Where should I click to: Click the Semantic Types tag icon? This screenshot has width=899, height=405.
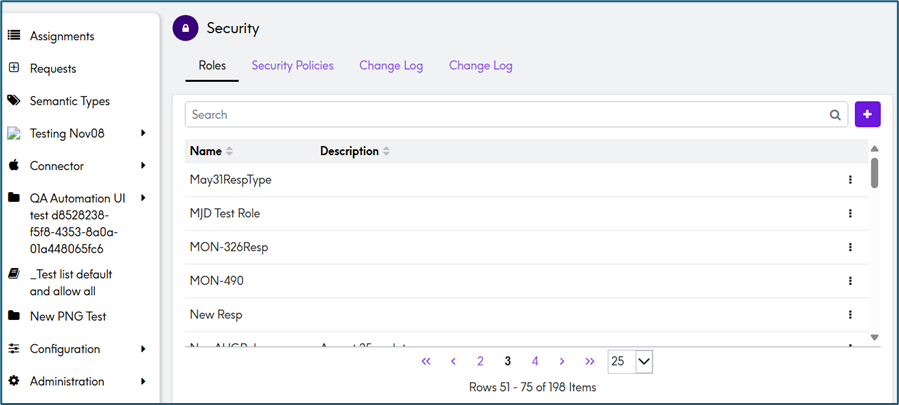pos(14,101)
